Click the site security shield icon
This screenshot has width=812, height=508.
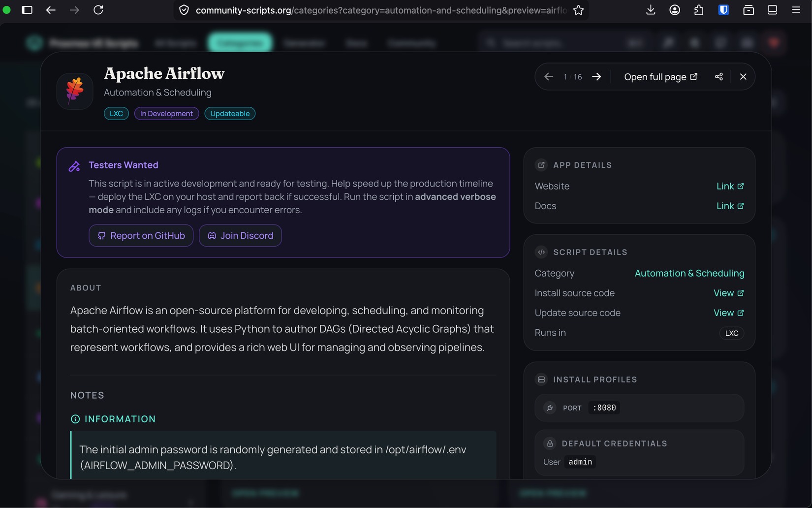tap(184, 10)
